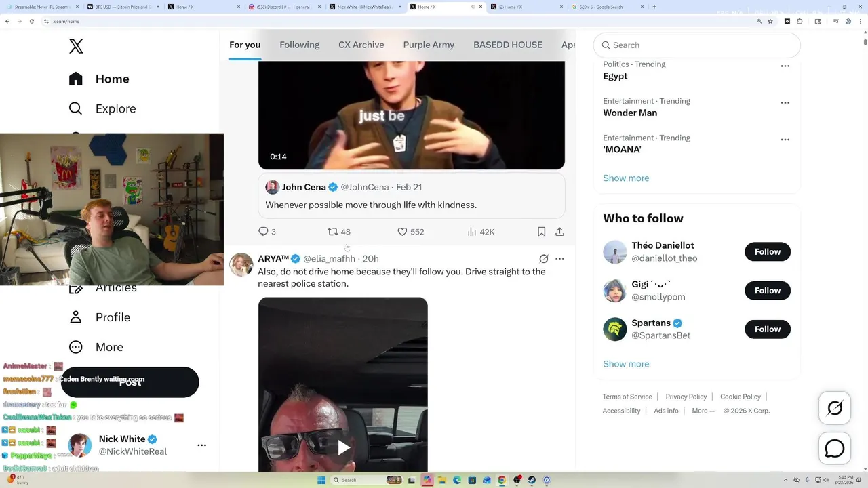Image resolution: width=868 pixels, height=488 pixels.
Task: Bookmark the John Cena quote post
Action: click(x=541, y=232)
